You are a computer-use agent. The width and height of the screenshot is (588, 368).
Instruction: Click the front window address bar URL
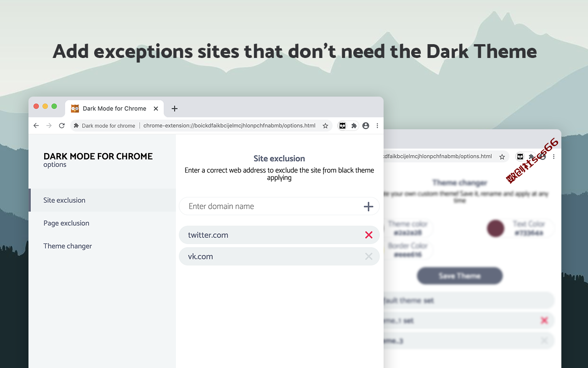click(229, 126)
